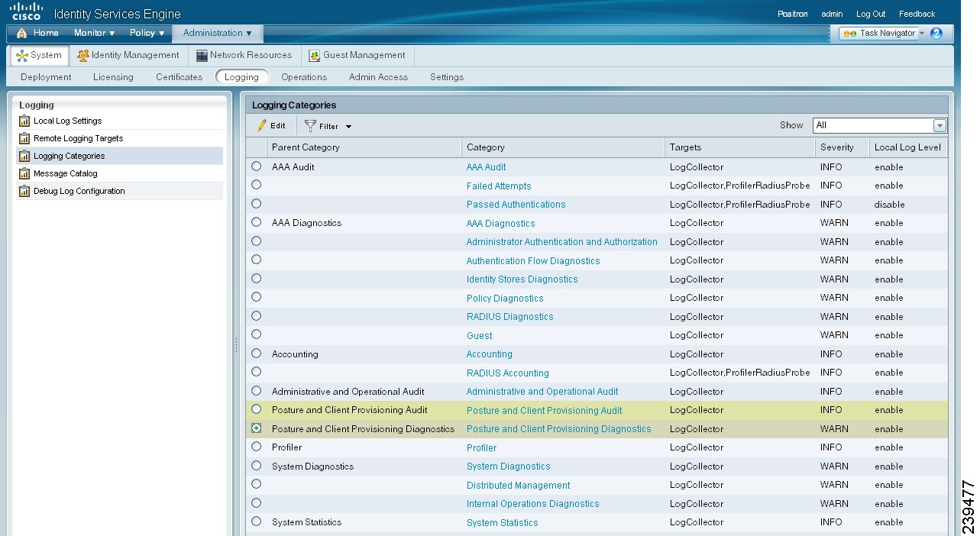Click the Cisco logo
The image size is (980, 536).
(x=27, y=11)
